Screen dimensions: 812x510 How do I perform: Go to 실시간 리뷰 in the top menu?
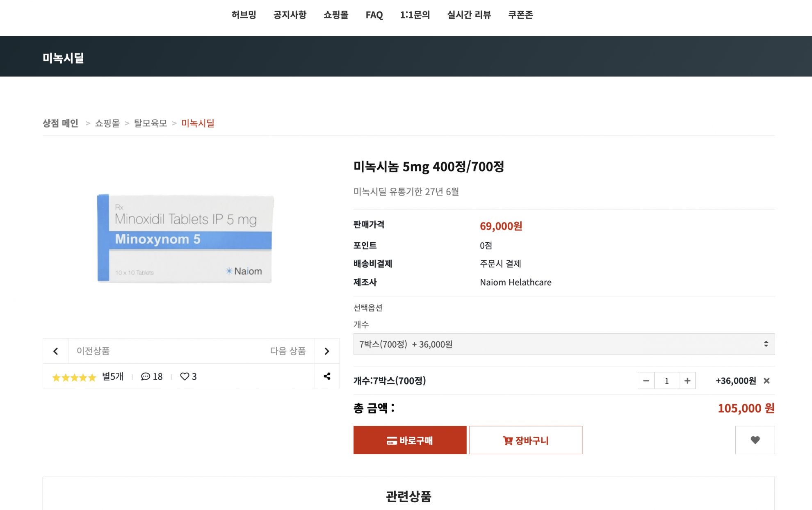pos(469,15)
